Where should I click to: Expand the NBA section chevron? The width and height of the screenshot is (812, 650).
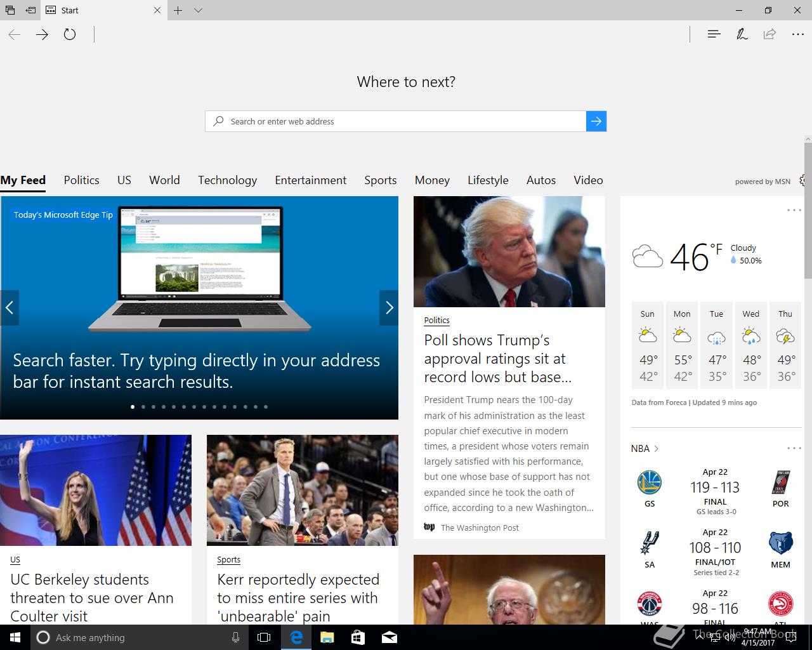656,449
